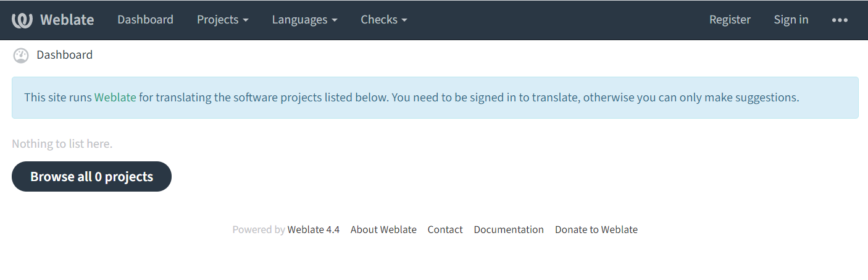Click the Weblate brand name text
This screenshot has height=280, width=868.
67,20
